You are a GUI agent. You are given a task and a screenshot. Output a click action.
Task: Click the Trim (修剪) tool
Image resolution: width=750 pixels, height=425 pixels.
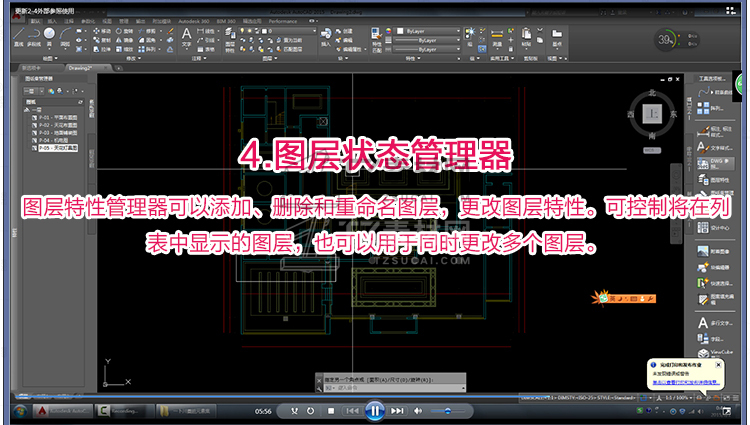click(147, 31)
